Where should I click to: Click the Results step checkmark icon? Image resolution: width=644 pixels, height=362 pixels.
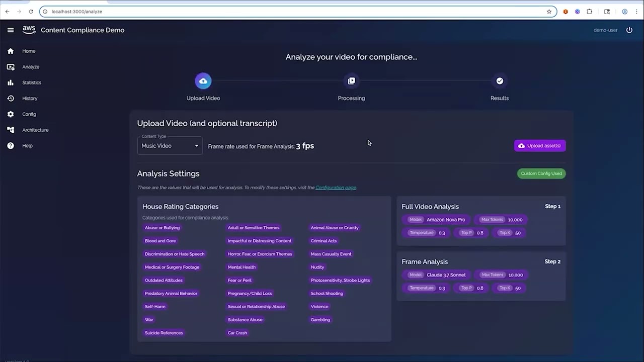[500, 81]
